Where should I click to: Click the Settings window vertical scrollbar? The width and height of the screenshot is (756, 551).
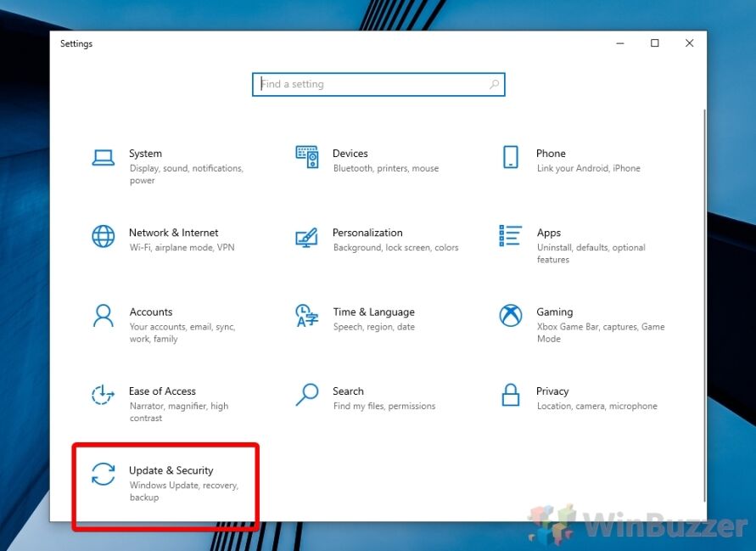[704, 306]
